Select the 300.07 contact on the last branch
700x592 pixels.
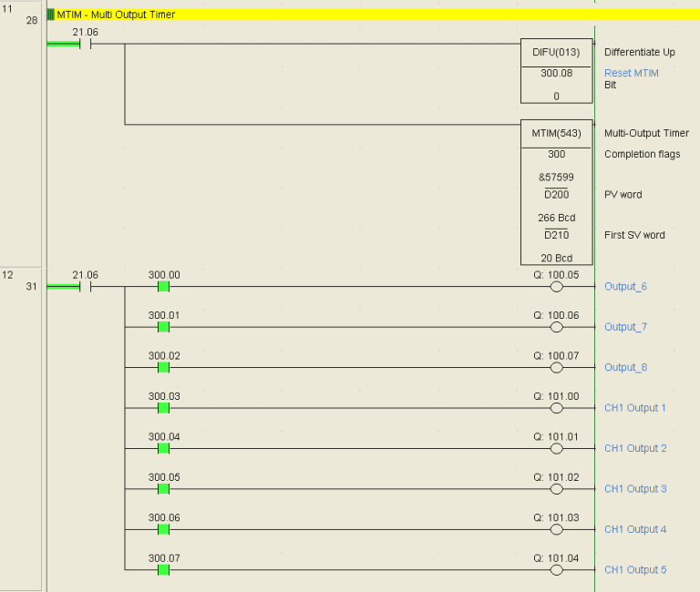pyautogui.click(x=164, y=570)
